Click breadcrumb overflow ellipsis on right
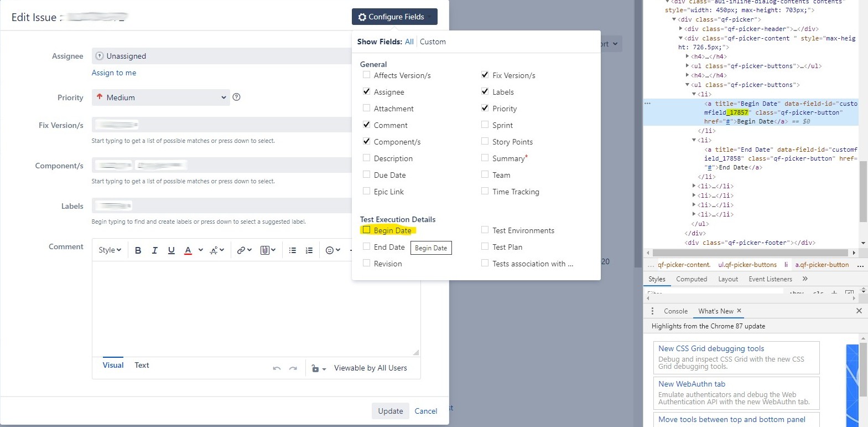This screenshot has width=868, height=427. (860, 265)
